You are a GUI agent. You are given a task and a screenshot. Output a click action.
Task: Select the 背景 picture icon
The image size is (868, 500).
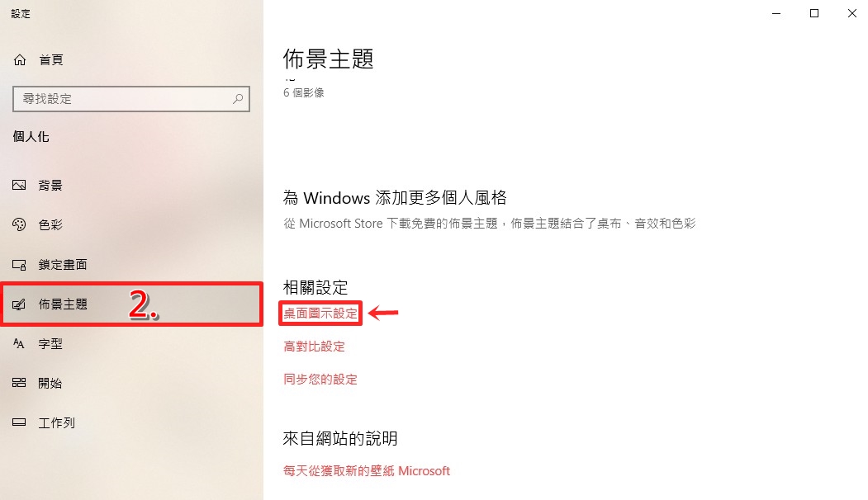click(x=19, y=186)
